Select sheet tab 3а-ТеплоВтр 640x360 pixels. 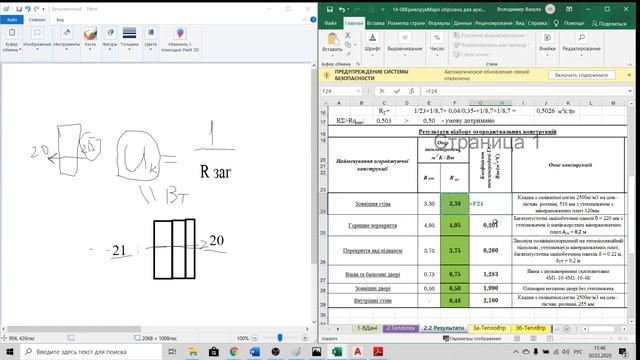click(489, 328)
